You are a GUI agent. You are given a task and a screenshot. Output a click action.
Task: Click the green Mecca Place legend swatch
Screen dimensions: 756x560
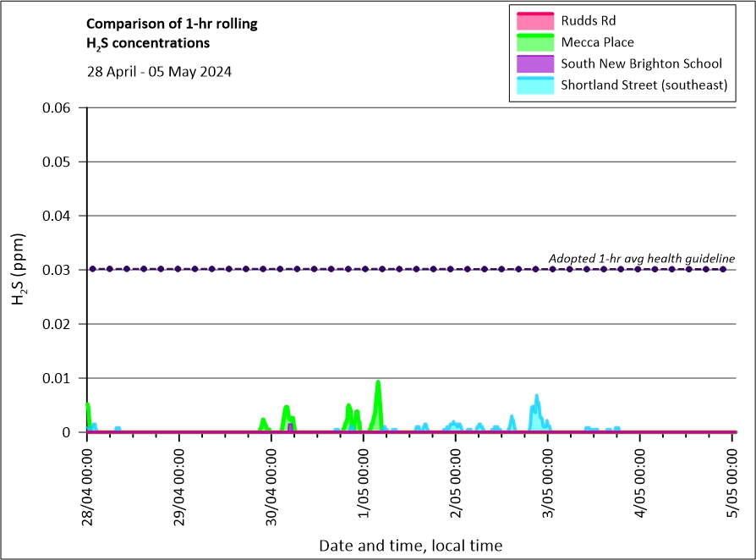[533, 42]
